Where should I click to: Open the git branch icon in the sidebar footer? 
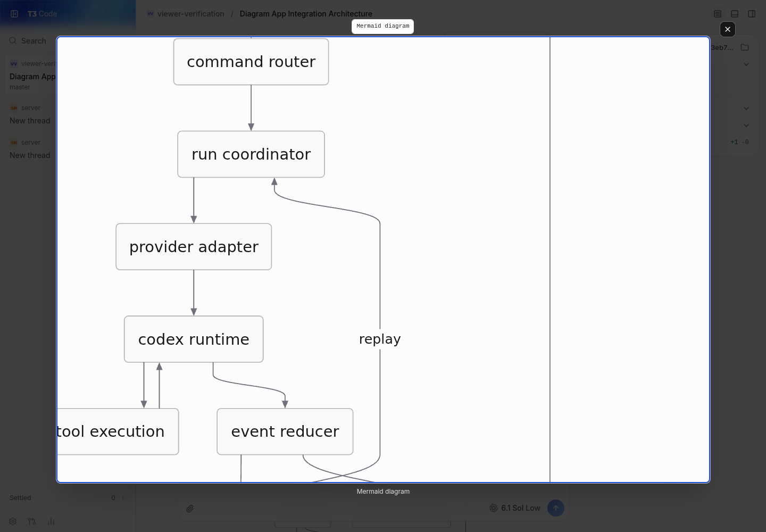32,521
